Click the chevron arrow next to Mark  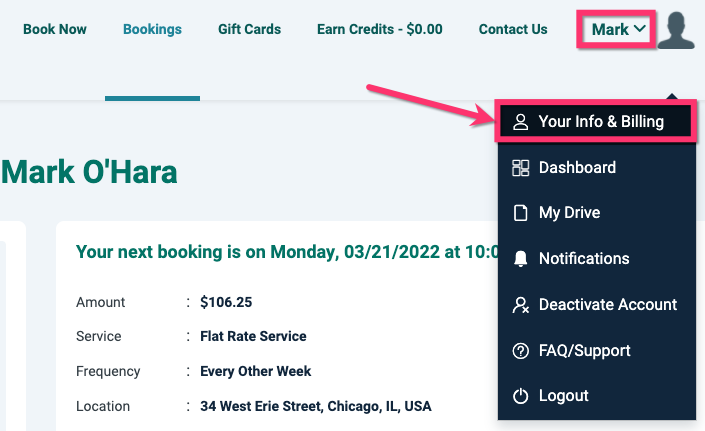click(639, 29)
